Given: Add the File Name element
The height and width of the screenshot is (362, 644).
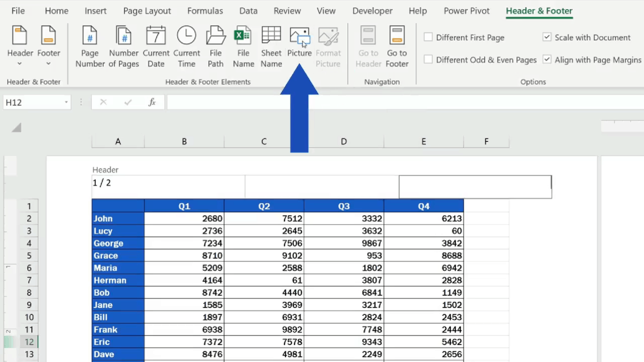Looking at the screenshot, I should pos(243,46).
